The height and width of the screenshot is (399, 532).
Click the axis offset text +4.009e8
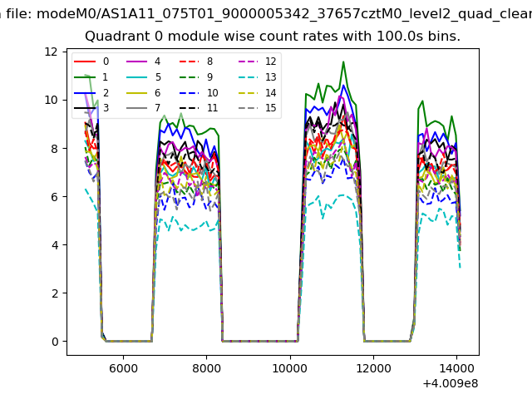pyautogui.click(x=451, y=383)
